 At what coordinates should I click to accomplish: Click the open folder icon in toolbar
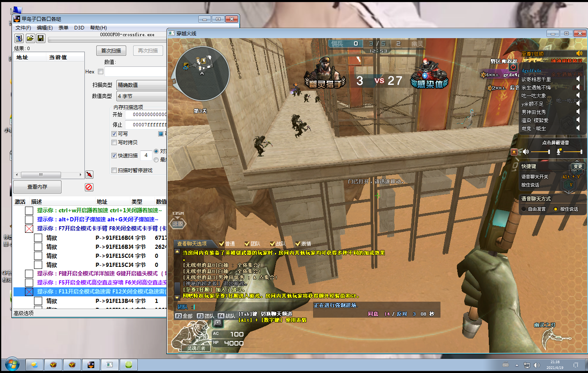click(30, 38)
